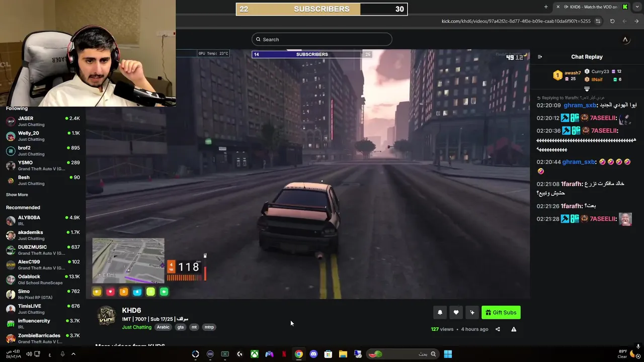Click the taskbar search box
This screenshot has width=644, height=362.
402,354
